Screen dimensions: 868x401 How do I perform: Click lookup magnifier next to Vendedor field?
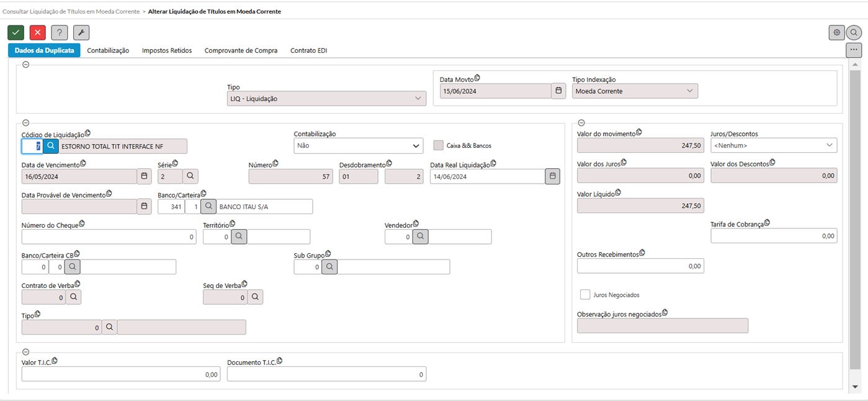(x=421, y=237)
